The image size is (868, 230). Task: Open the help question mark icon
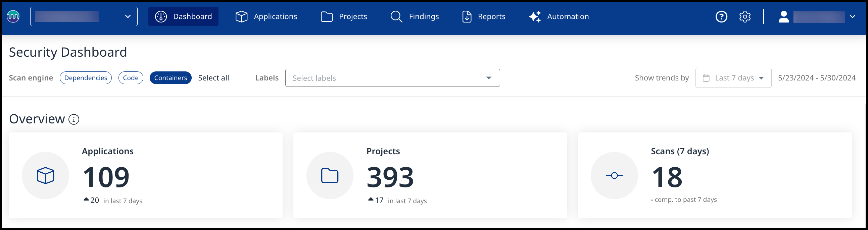coord(721,16)
